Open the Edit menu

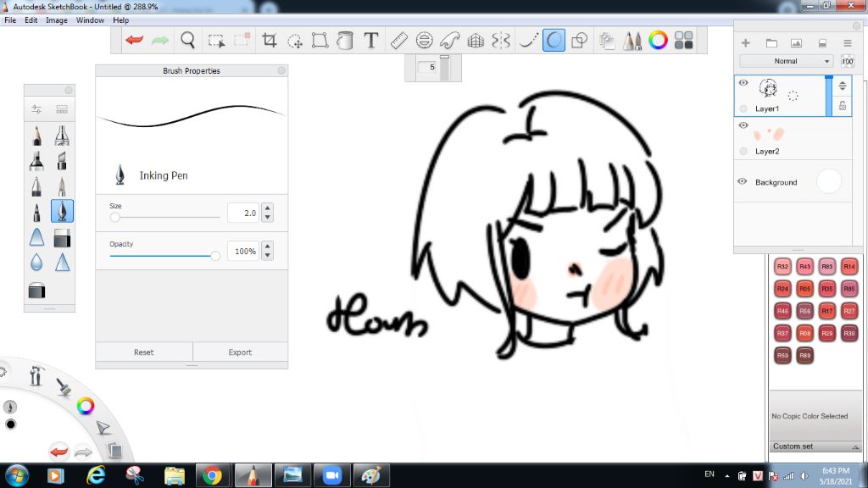tap(31, 20)
